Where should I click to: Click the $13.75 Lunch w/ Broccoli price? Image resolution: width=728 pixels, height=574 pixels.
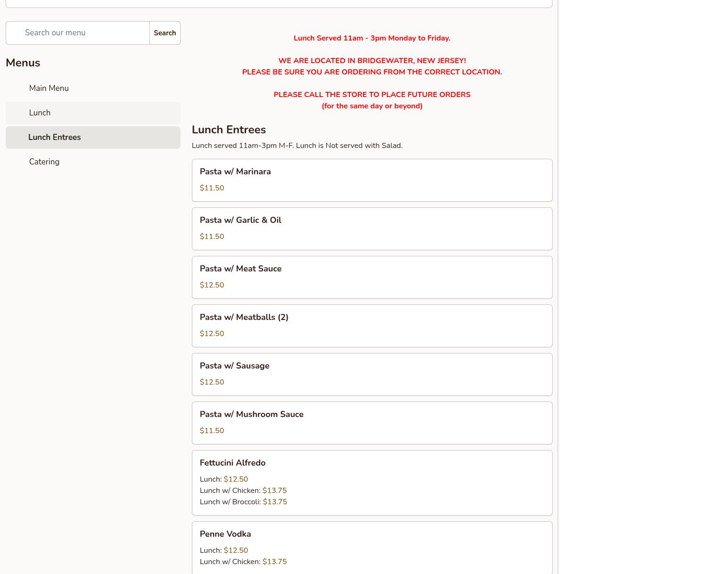(x=275, y=502)
